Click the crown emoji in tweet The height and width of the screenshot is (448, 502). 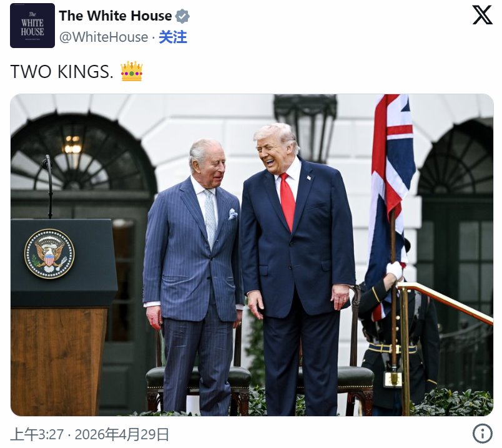tap(132, 71)
